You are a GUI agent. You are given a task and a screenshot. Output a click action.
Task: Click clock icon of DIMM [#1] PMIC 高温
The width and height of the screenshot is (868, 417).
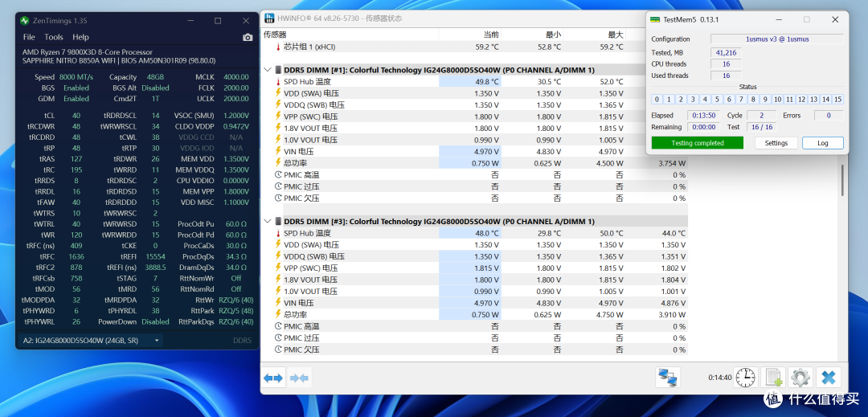click(278, 175)
